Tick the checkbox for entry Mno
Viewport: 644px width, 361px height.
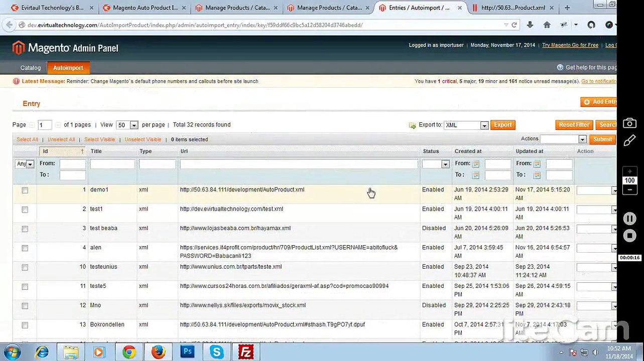tap(25, 306)
